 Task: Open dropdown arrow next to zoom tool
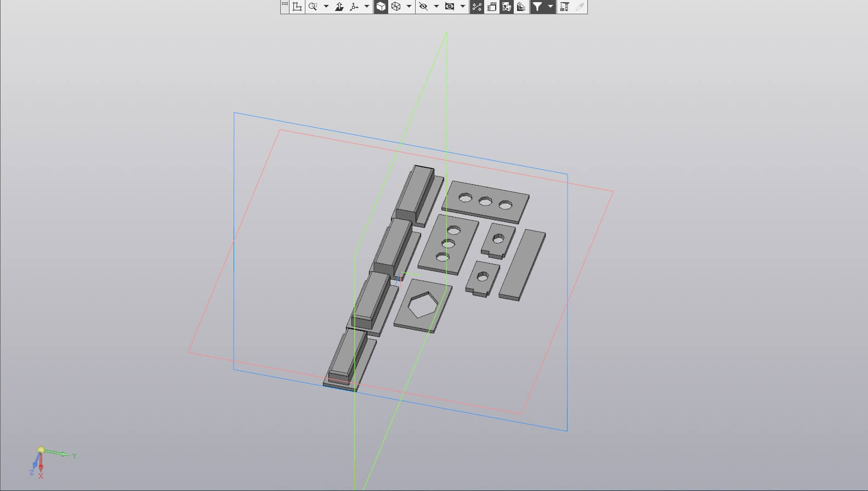[x=326, y=7]
